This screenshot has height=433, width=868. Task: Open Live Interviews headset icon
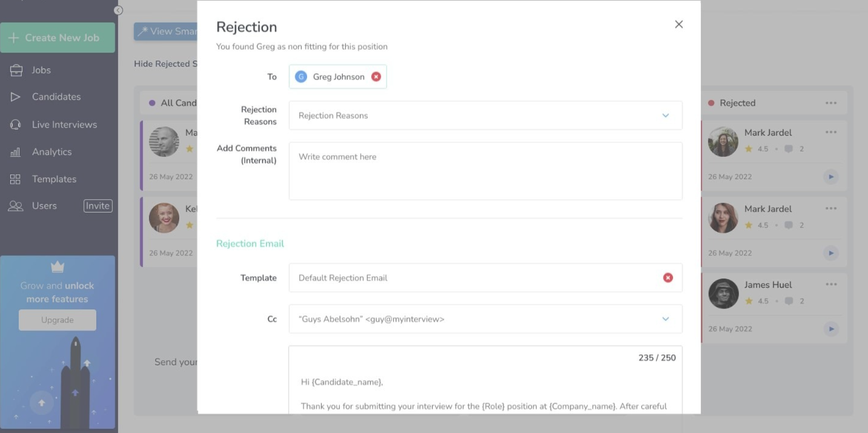(x=16, y=125)
